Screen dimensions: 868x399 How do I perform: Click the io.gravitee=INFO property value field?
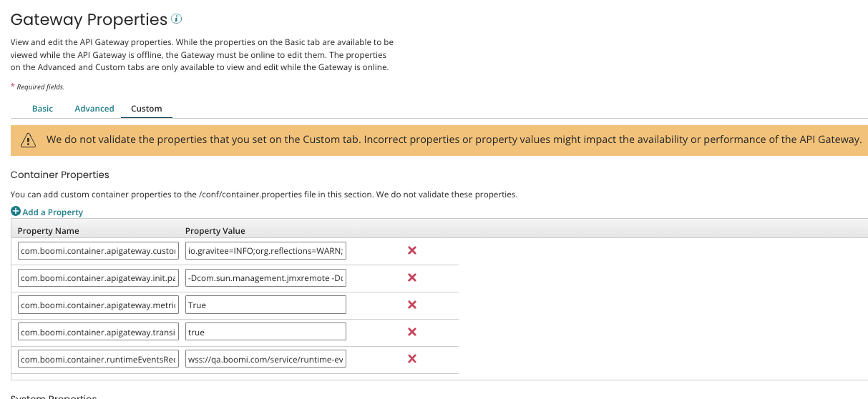265,251
